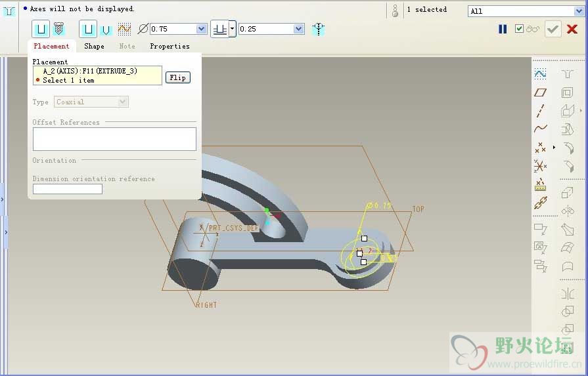Image resolution: width=588 pixels, height=376 pixels.
Task: Toggle the feature preview checkbox
Action: [519, 28]
